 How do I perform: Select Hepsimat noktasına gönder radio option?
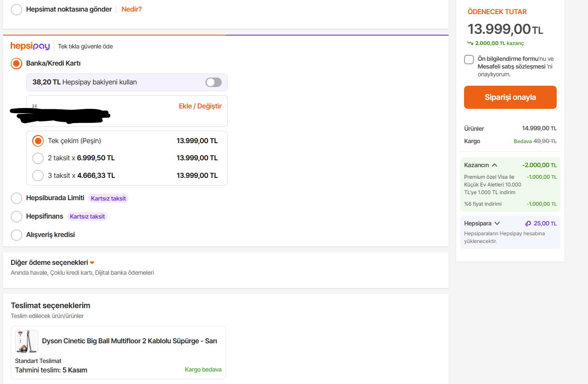(x=16, y=9)
